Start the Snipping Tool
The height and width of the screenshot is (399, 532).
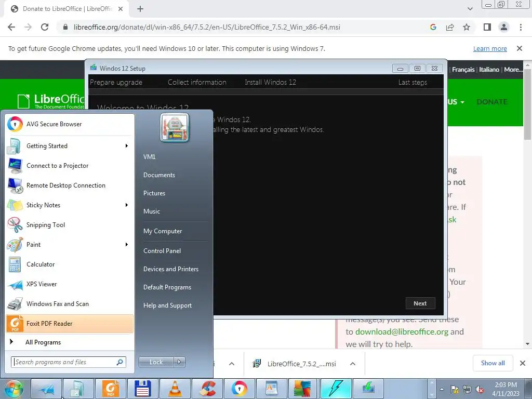tap(70, 224)
